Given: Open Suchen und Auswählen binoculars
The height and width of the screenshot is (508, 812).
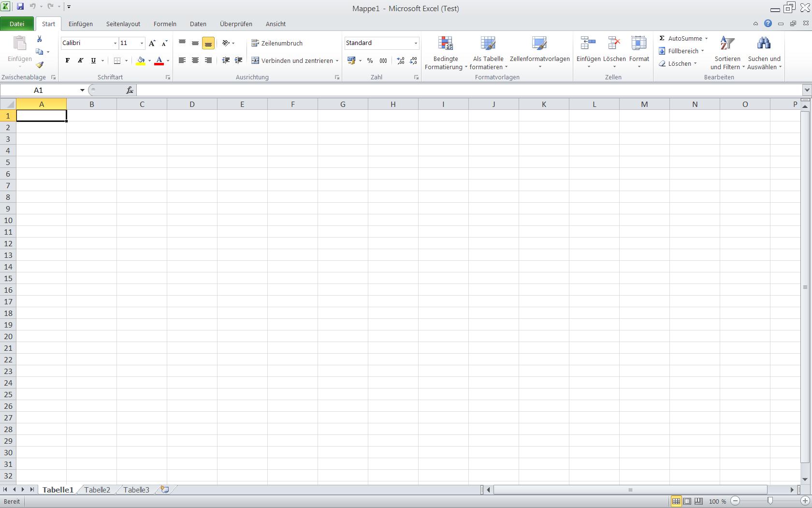Looking at the screenshot, I should coord(764,53).
